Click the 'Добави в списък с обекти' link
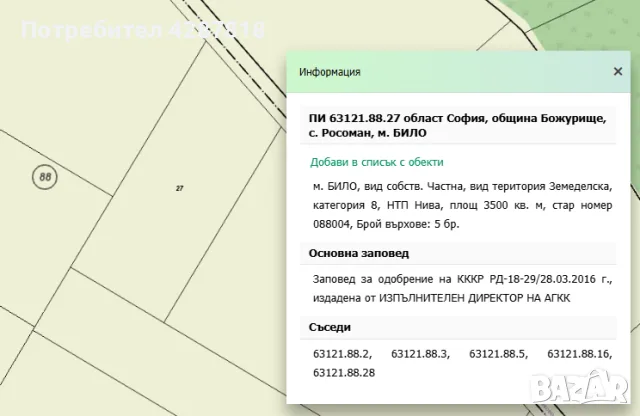This screenshot has width=640, height=416. coord(376,162)
